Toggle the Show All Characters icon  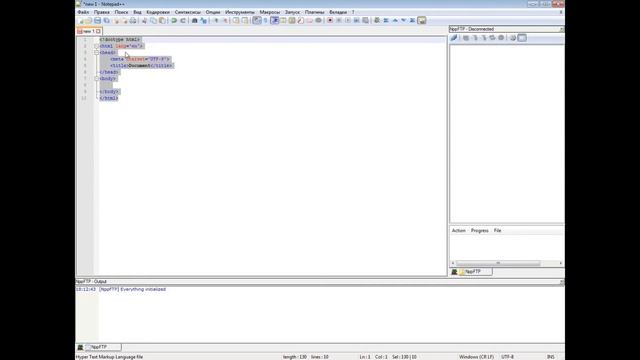click(266, 20)
